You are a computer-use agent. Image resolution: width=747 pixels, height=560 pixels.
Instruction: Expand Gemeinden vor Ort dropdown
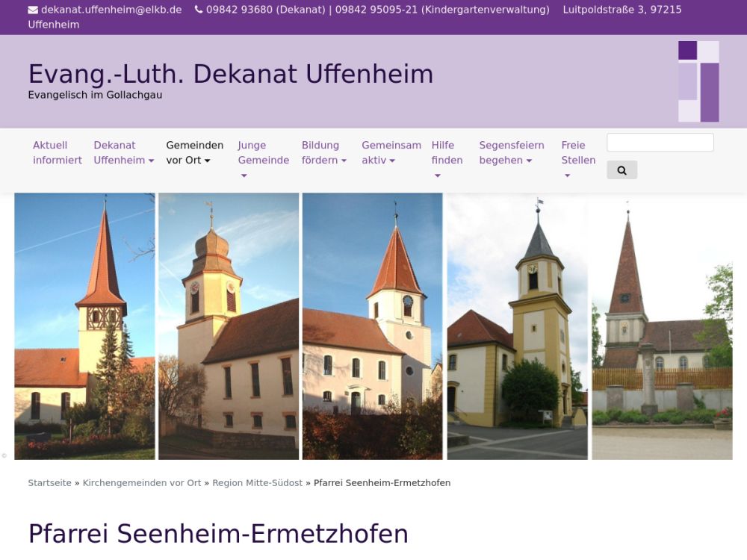(194, 152)
